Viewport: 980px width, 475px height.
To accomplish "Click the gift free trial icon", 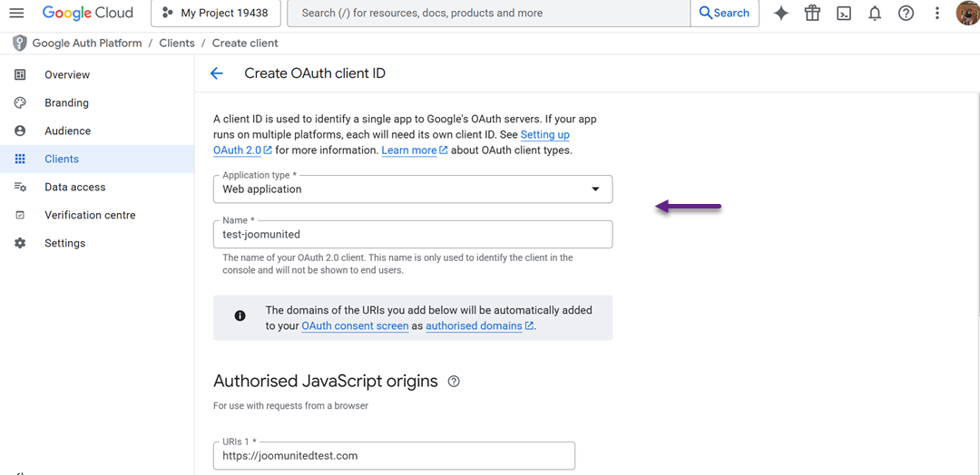I will 812,13.
